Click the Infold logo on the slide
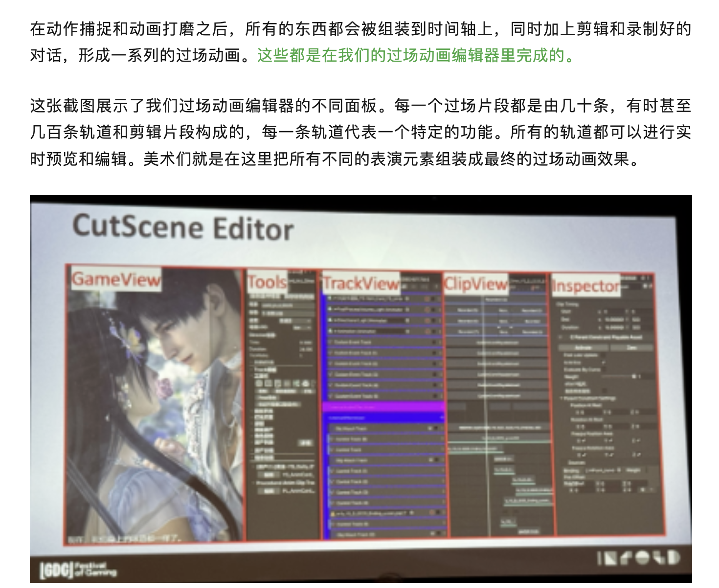Image resolution: width=719 pixels, height=588 pixels. coord(638,558)
